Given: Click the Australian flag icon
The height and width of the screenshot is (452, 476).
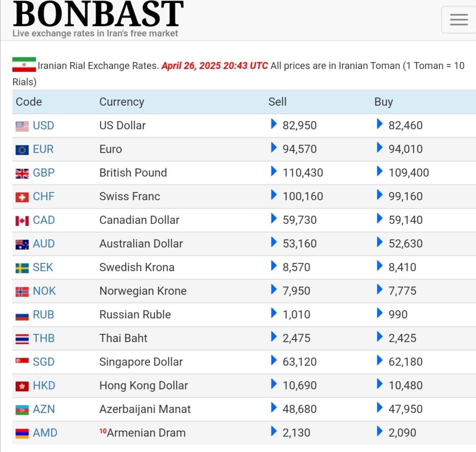Looking at the screenshot, I should pos(22,245).
